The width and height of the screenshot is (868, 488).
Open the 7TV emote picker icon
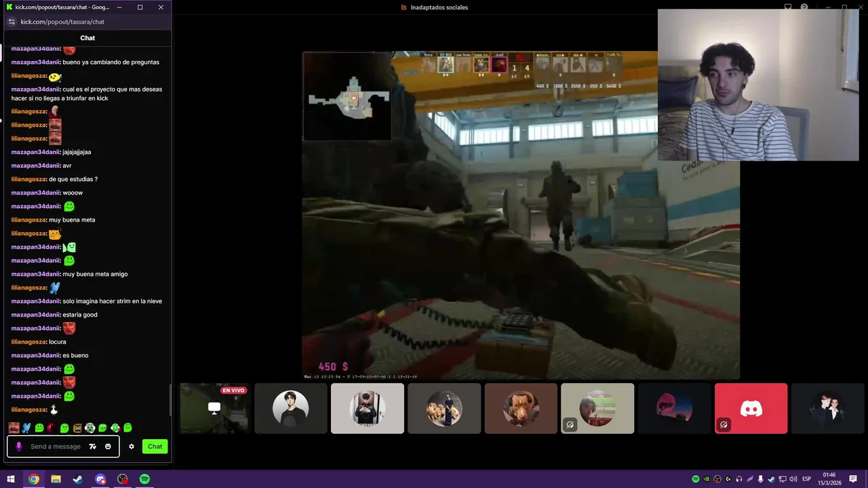[x=93, y=447]
